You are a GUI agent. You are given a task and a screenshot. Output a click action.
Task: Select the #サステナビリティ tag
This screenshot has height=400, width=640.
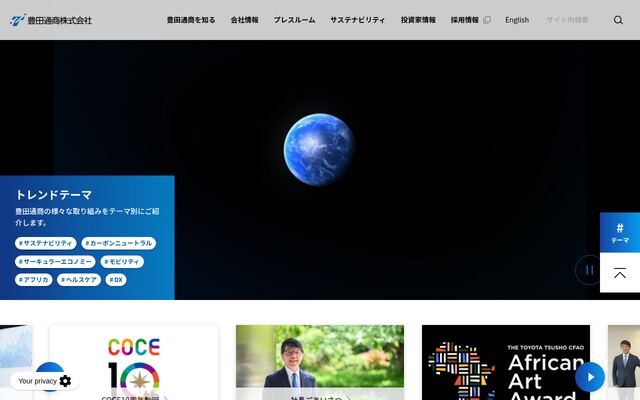coord(46,243)
